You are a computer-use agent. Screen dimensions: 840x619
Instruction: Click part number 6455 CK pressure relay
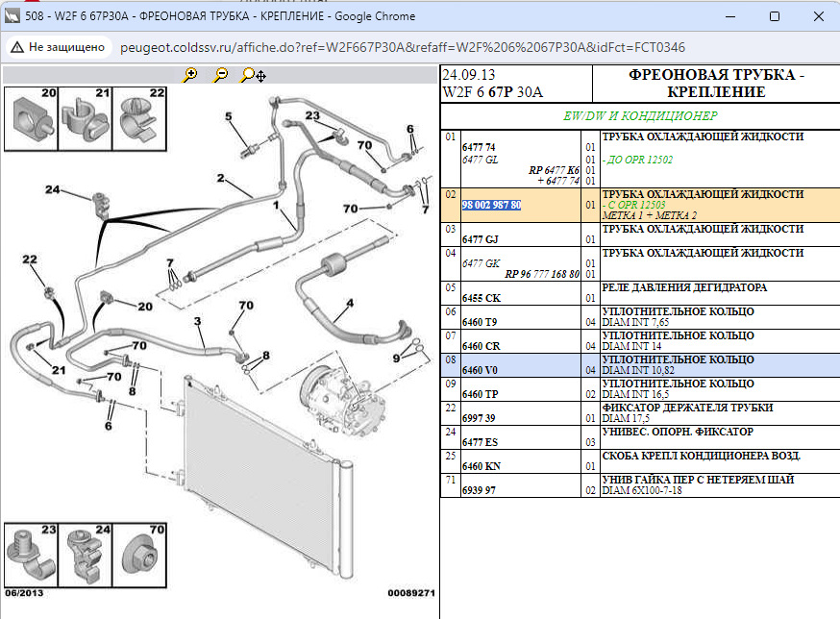[482, 298]
